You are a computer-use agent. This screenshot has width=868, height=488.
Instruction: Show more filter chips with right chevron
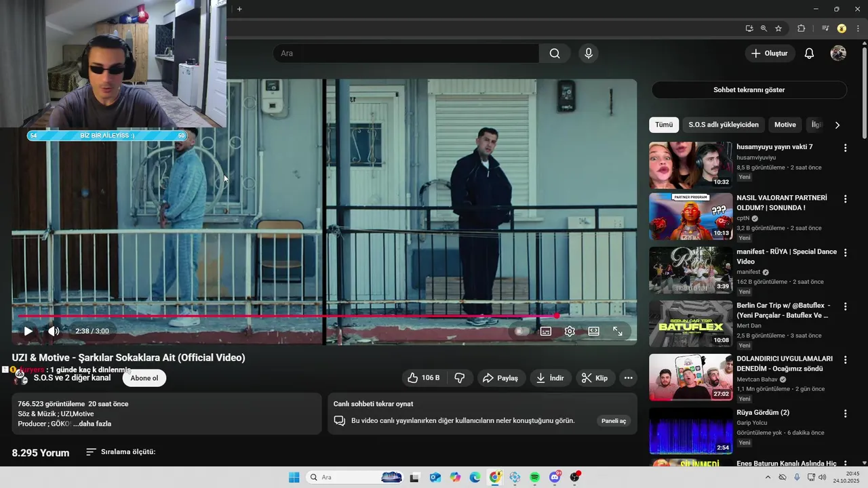837,125
